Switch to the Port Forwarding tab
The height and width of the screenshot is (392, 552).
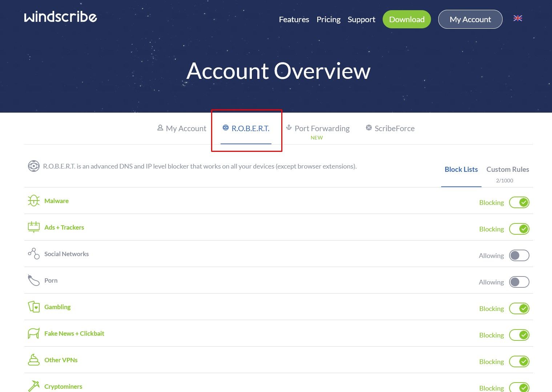click(322, 129)
